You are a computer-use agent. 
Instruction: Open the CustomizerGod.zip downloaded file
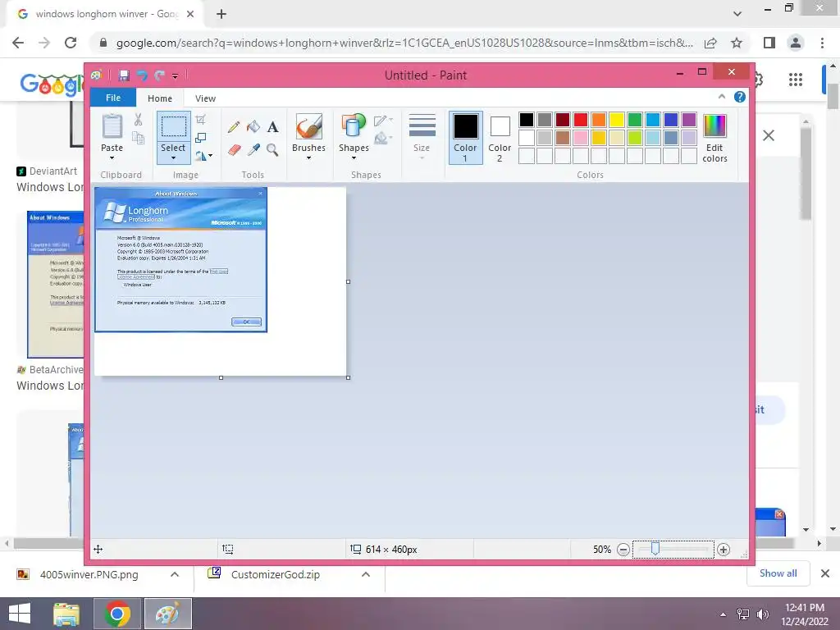coord(276,574)
